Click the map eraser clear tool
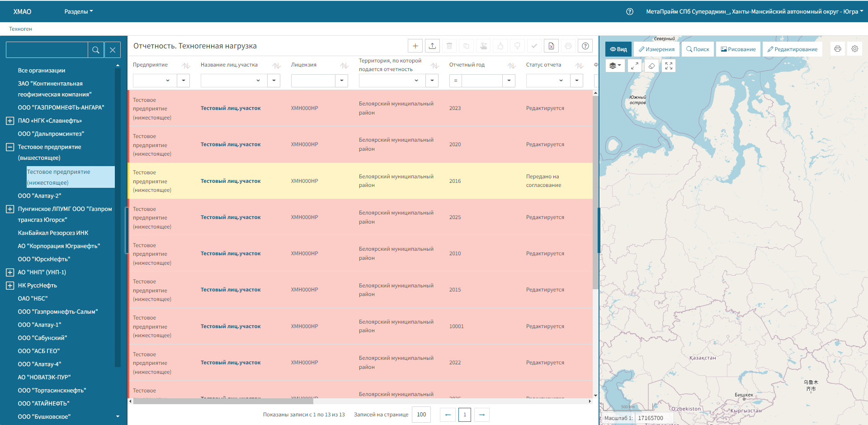This screenshot has width=868, height=425. tap(651, 66)
